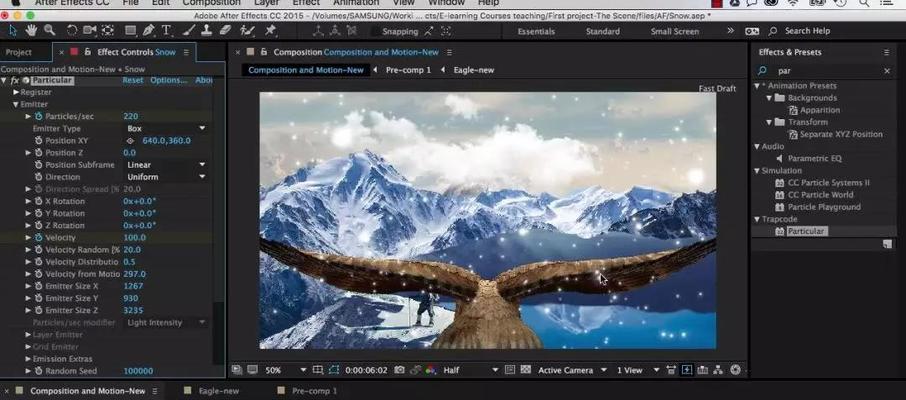
Task: Select the Eraser tool
Action: click(x=226, y=31)
